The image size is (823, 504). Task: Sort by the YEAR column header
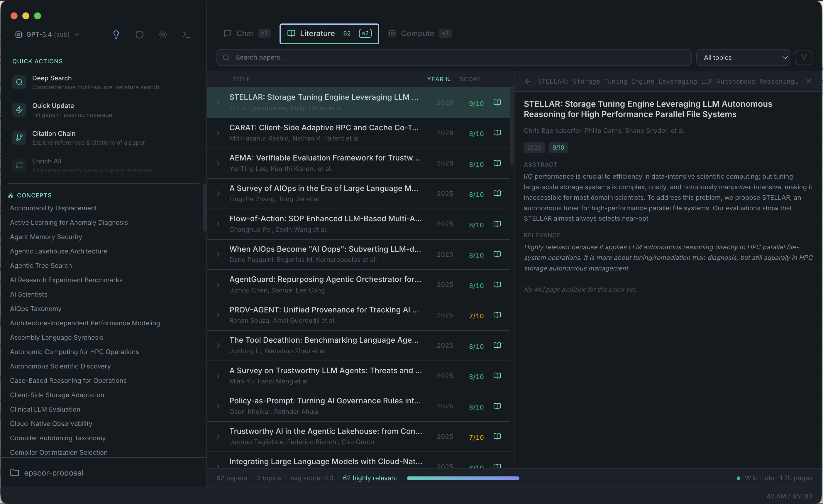point(438,79)
